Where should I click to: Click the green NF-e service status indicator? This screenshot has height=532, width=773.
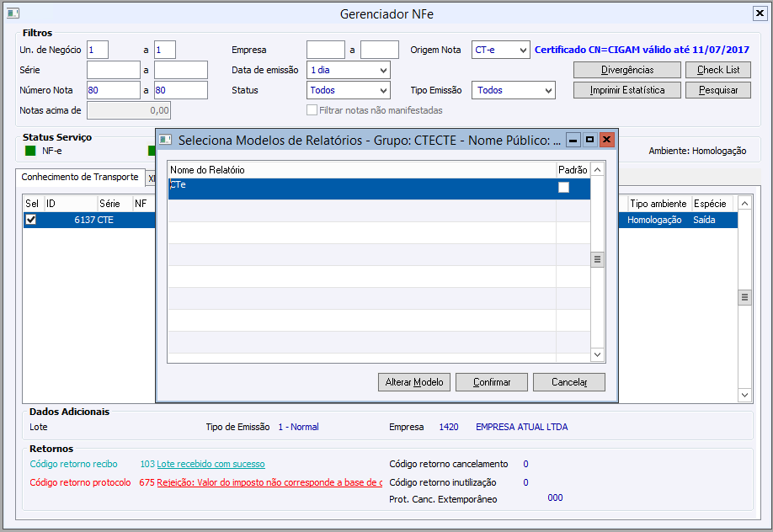[x=30, y=151]
